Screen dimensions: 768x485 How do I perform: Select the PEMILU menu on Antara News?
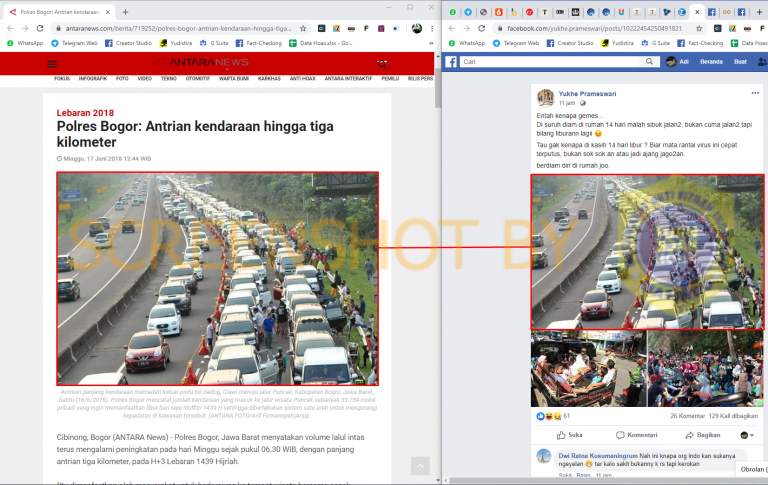(390, 78)
